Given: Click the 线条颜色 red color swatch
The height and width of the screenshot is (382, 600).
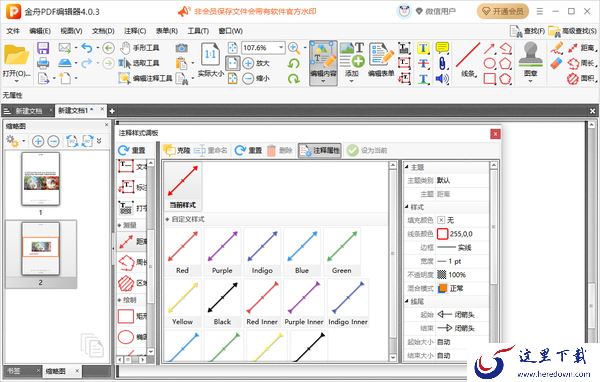Looking at the screenshot, I should pyautogui.click(x=442, y=233).
